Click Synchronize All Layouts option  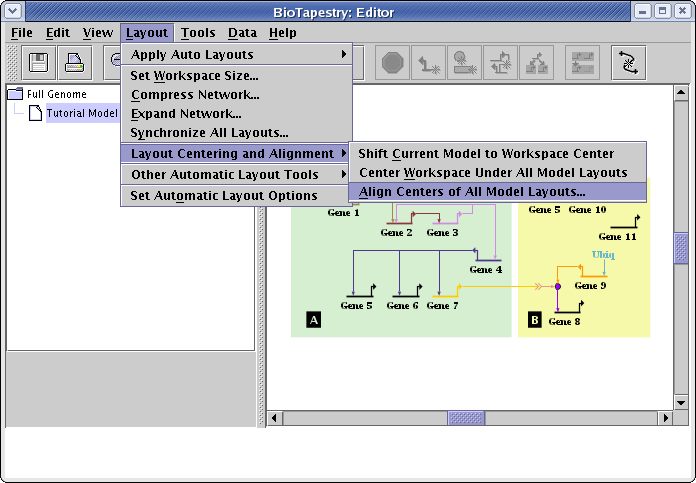(x=209, y=133)
